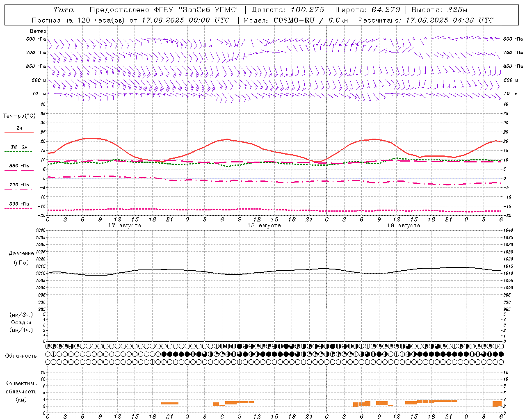
Task: Click the 'Тем-ра(°C)' temperature label
Action: tap(19, 116)
